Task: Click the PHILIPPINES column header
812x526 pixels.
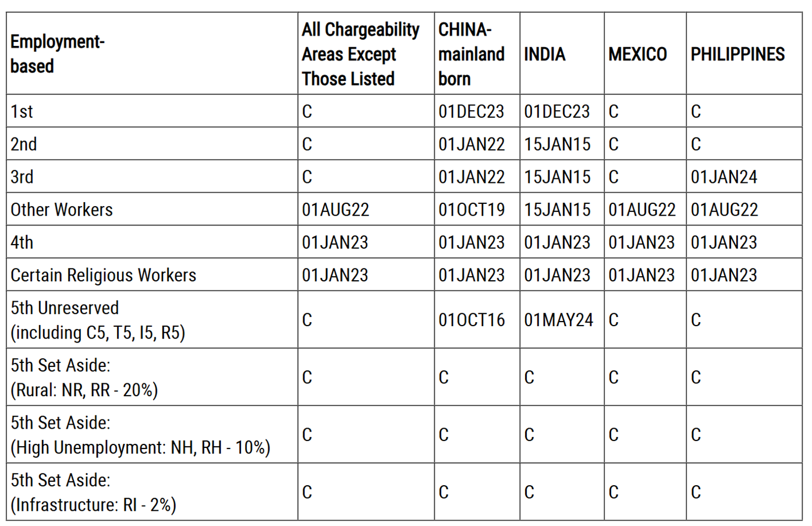Action: click(x=737, y=54)
